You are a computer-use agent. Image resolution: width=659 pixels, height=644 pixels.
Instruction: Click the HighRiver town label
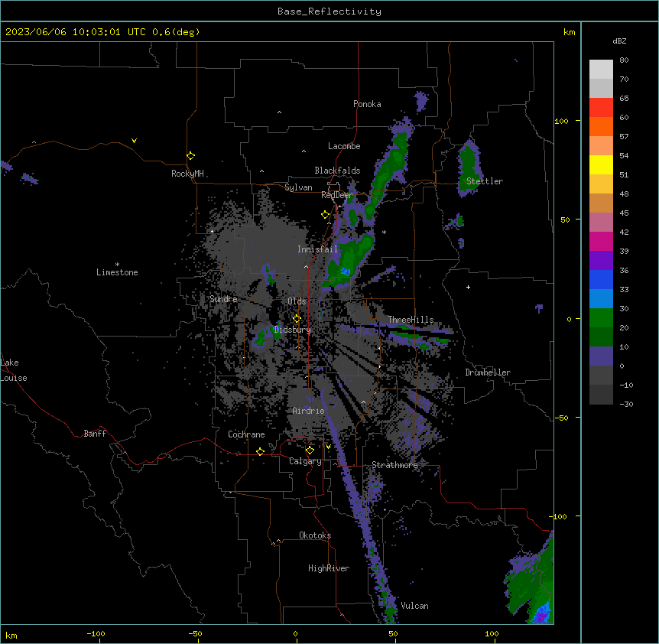(x=329, y=568)
